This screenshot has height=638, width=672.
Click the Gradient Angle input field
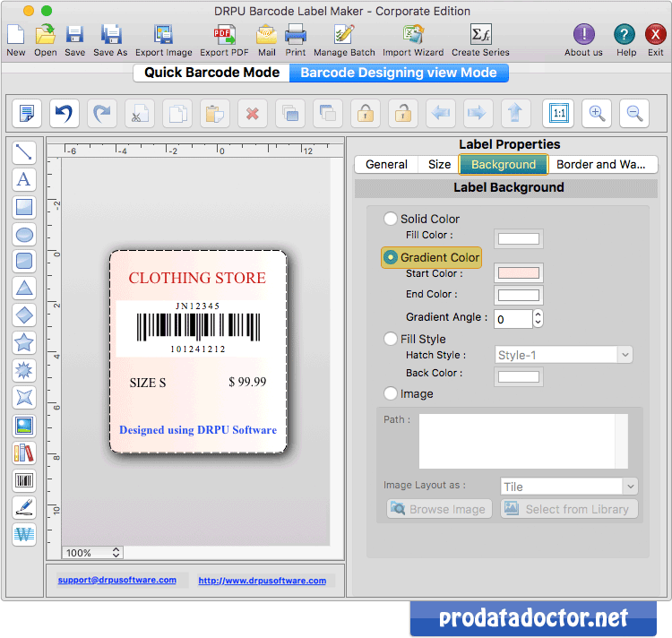pos(513,319)
